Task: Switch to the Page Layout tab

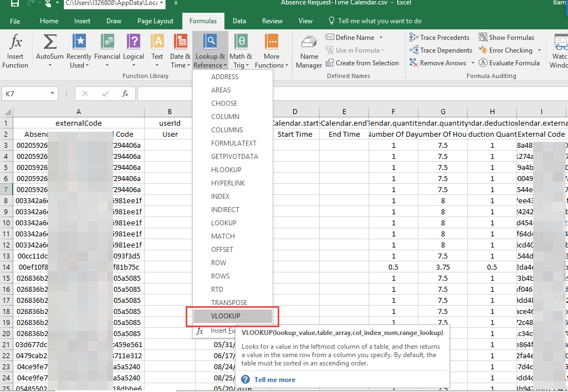Action: click(155, 21)
